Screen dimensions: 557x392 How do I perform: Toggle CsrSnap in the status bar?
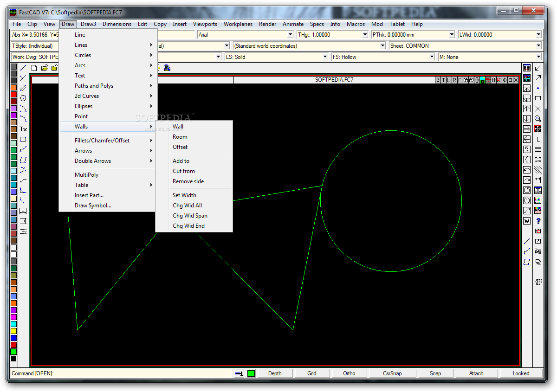point(392,373)
